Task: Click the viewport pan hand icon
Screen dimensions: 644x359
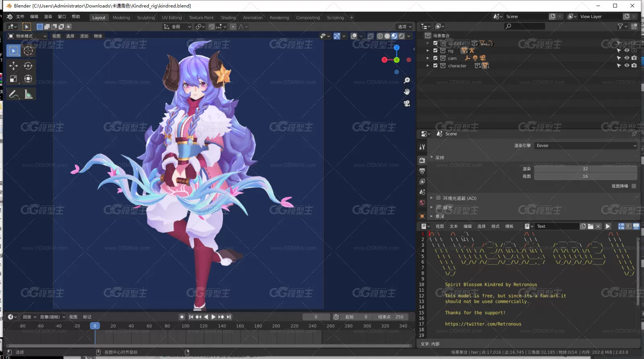Action: pyautogui.click(x=407, y=92)
